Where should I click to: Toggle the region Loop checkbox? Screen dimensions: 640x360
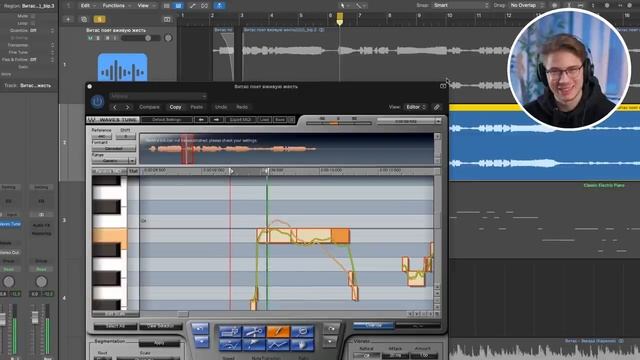[33, 23]
